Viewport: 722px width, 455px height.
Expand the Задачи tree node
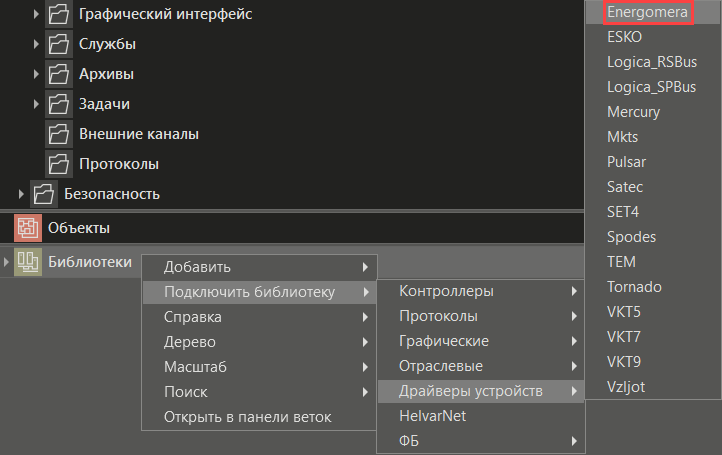coord(36,104)
